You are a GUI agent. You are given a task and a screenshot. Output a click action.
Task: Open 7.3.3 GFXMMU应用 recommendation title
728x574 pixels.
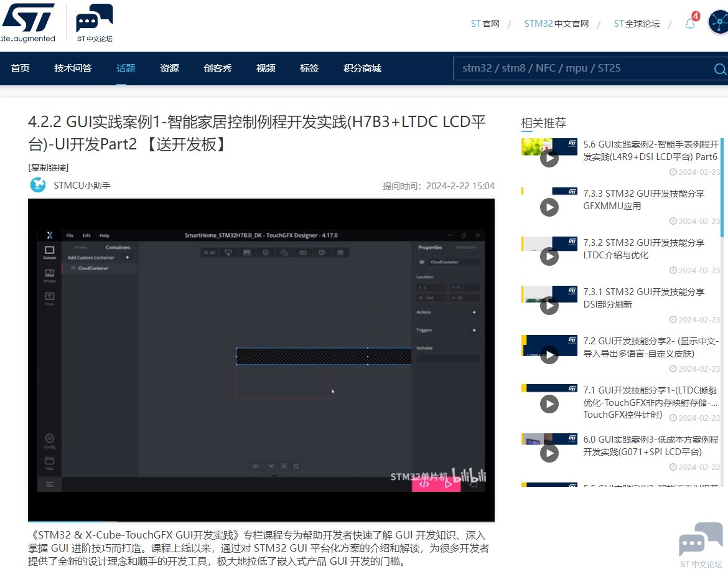pyautogui.click(x=643, y=200)
